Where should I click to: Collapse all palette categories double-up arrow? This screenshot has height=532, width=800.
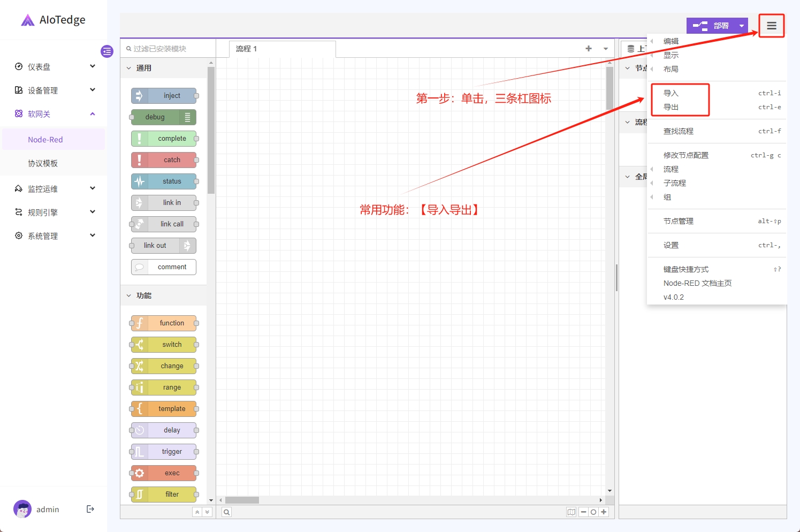pos(197,512)
